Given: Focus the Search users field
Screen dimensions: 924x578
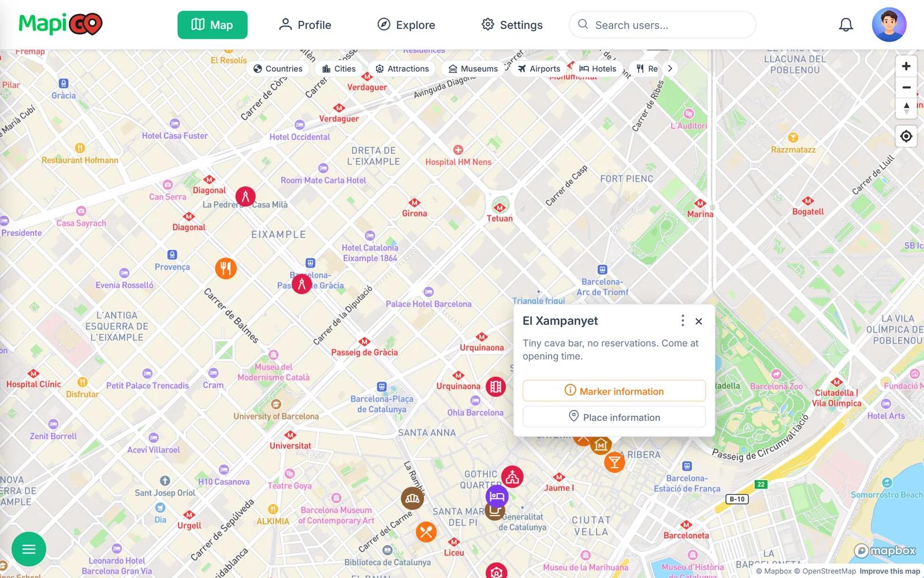Looking at the screenshot, I should point(662,25).
